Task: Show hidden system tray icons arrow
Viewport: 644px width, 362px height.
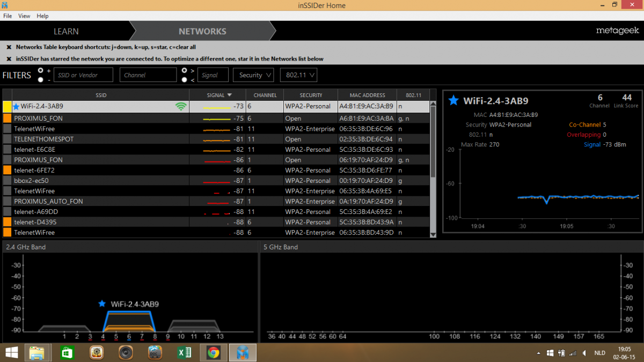Action: coord(538,353)
